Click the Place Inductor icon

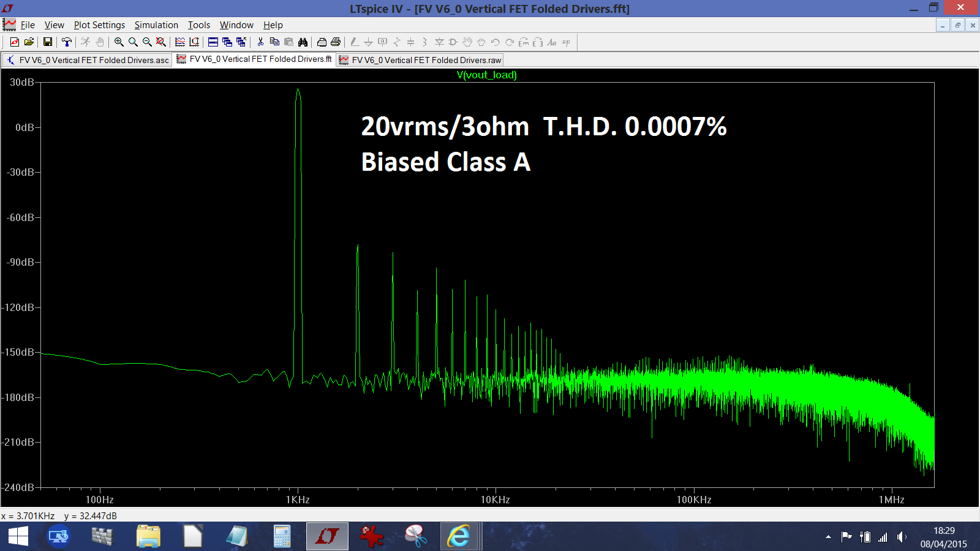tap(424, 42)
